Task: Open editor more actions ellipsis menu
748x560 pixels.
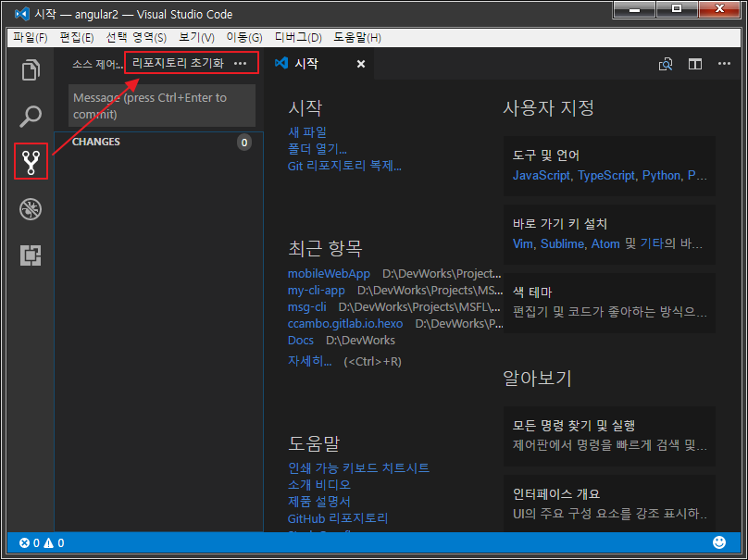Action: 723,64
